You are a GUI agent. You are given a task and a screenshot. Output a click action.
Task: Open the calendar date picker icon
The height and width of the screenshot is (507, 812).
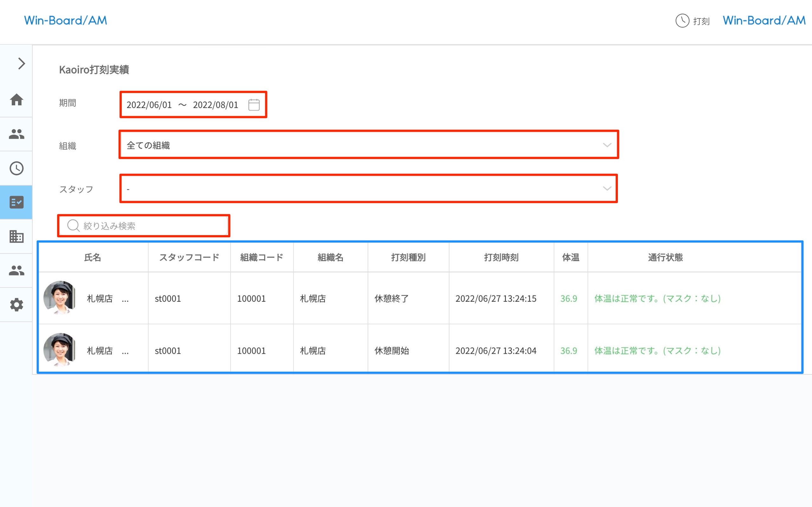[254, 105]
